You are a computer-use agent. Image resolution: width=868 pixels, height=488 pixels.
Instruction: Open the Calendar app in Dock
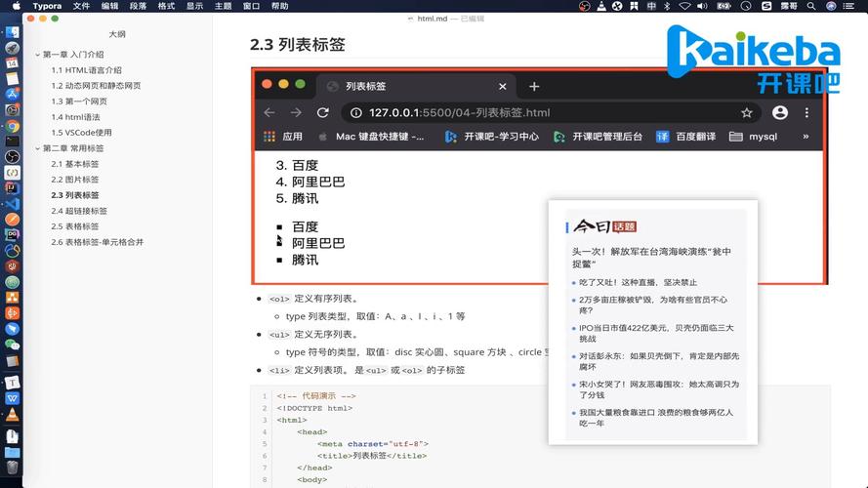point(12,63)
